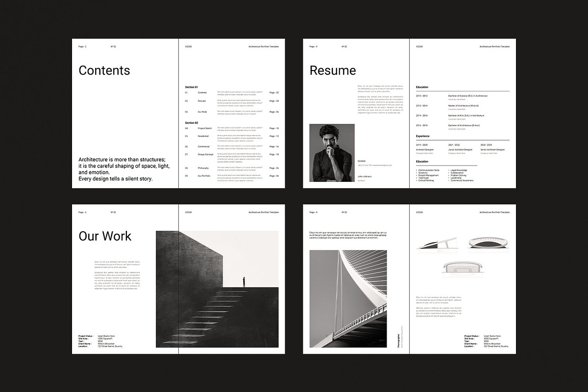The width and height of the screenshot is (588, 392).
Task: Select the "Residential" contents entry
Action: tap(203, 136)
